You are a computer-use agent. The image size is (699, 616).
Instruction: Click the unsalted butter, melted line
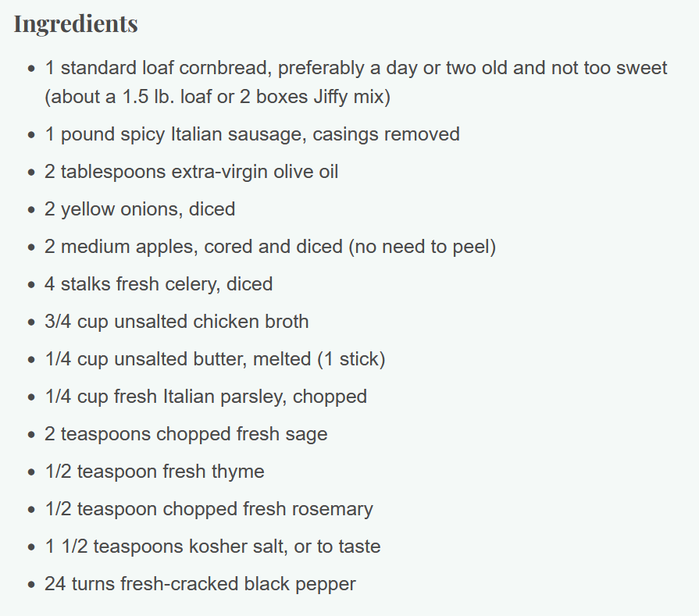coord(215,359)
